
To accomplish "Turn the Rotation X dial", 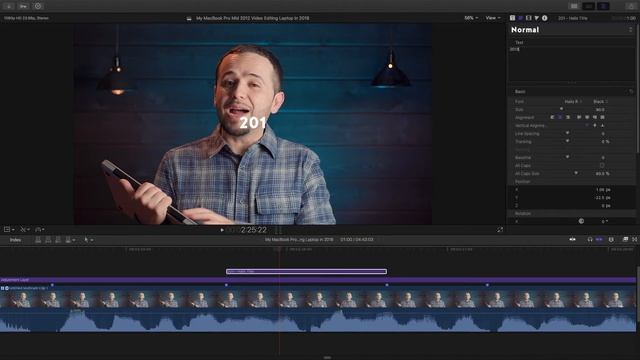I will (581, 221).
